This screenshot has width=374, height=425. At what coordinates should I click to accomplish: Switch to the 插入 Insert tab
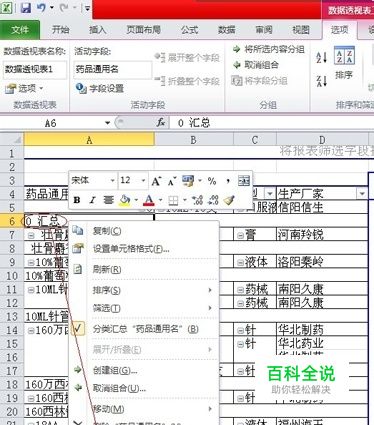pos(97,30)
